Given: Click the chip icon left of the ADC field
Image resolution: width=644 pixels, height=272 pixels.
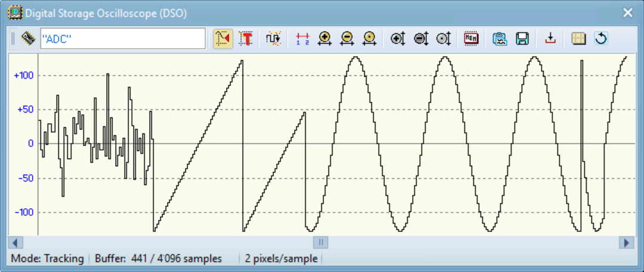Looking at the screenshot, I should (x=28, y=39).
